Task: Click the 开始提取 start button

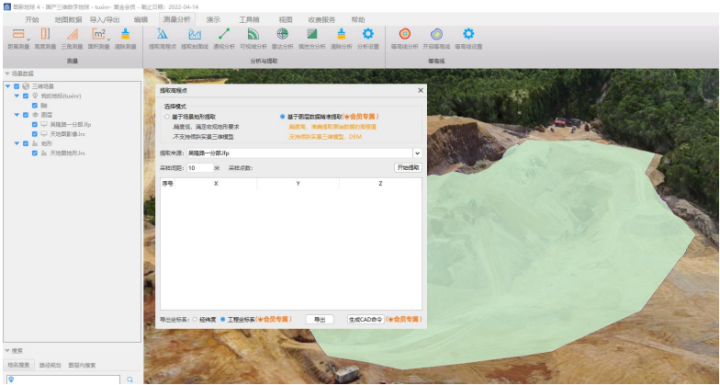Action: click(408, 168)
